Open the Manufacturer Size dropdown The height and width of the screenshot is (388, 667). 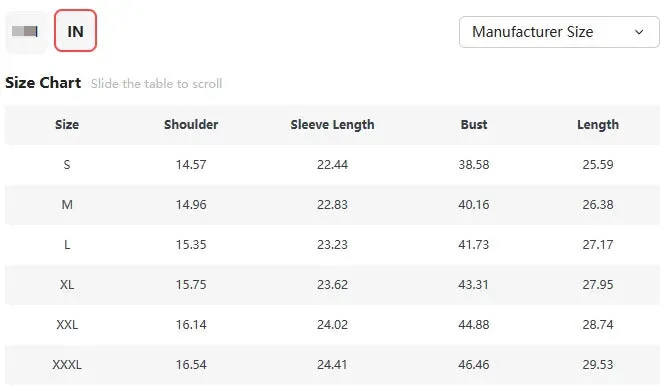559,32
